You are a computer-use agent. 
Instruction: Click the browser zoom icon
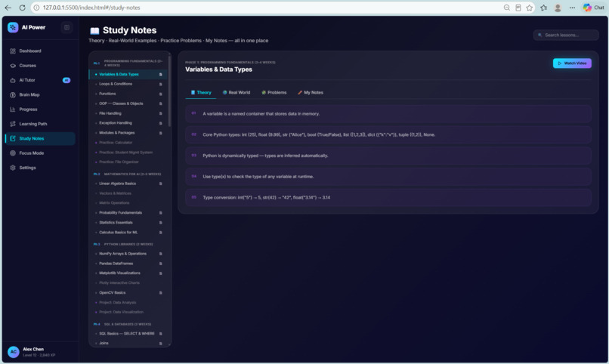507,8
